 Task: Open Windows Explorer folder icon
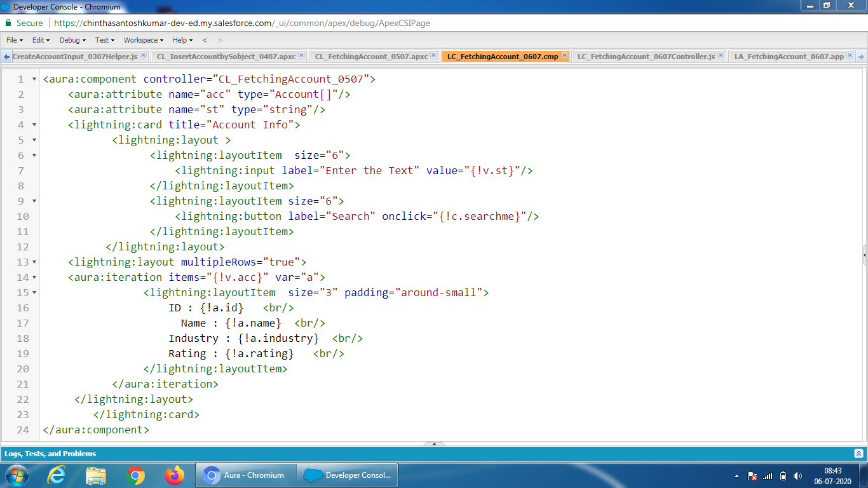point(96,475)
